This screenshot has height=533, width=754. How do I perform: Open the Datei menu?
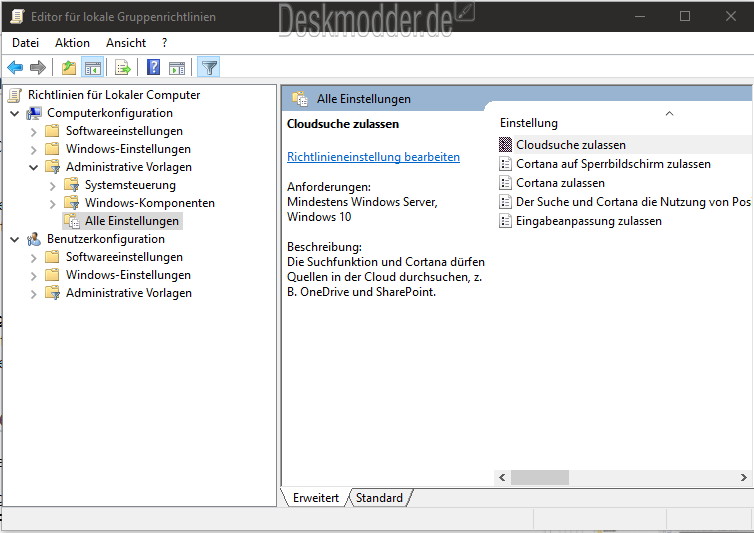coord(25,43)
